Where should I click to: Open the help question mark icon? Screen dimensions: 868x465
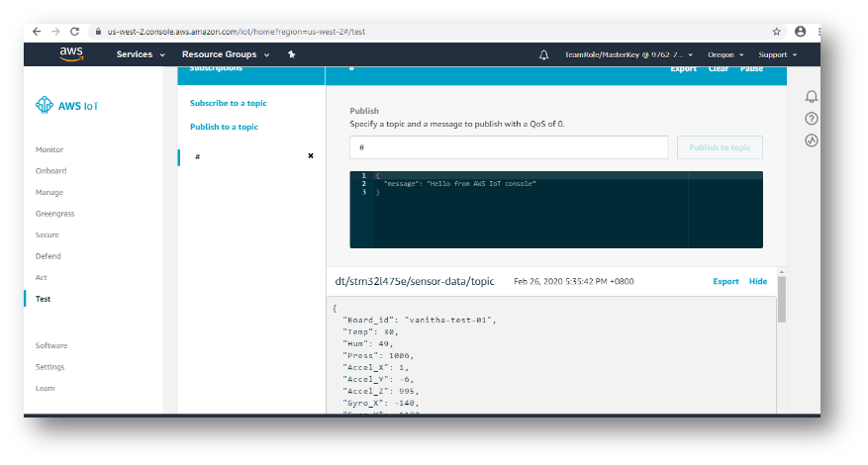(x=811, y=119)
